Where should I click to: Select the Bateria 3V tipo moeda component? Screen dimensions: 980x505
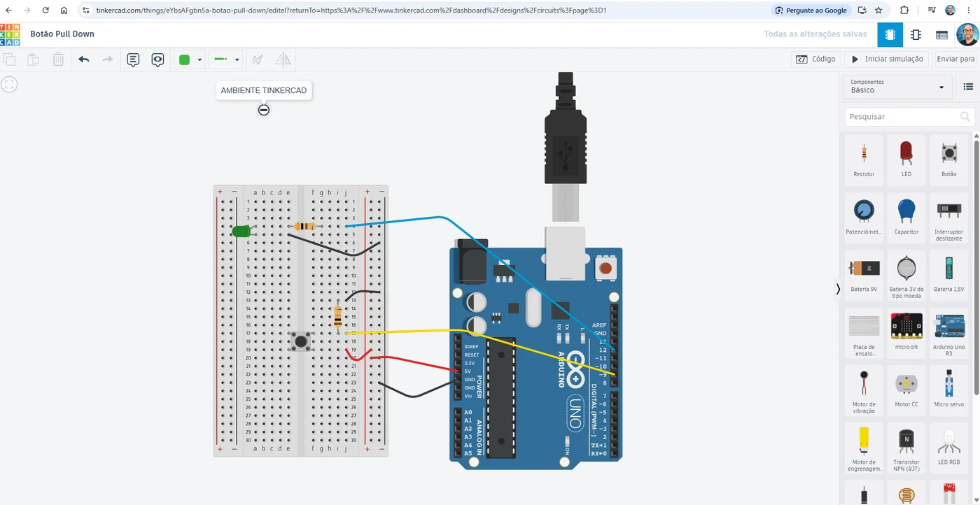(x=906, y=275)
